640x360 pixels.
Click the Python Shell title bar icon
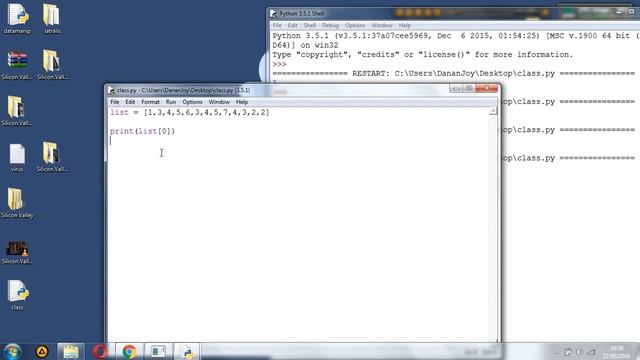point(274,14)
